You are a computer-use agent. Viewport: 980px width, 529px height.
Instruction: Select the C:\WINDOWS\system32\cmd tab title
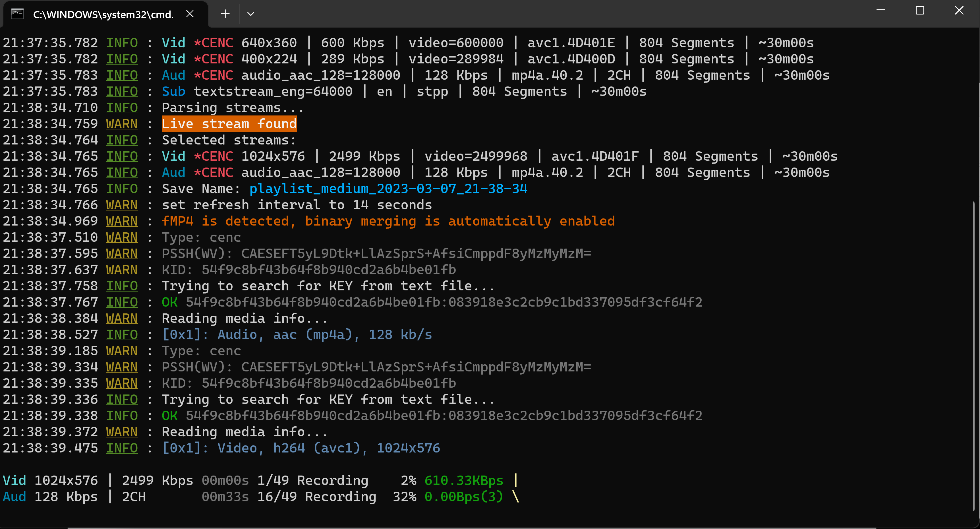tap(103, 15)
